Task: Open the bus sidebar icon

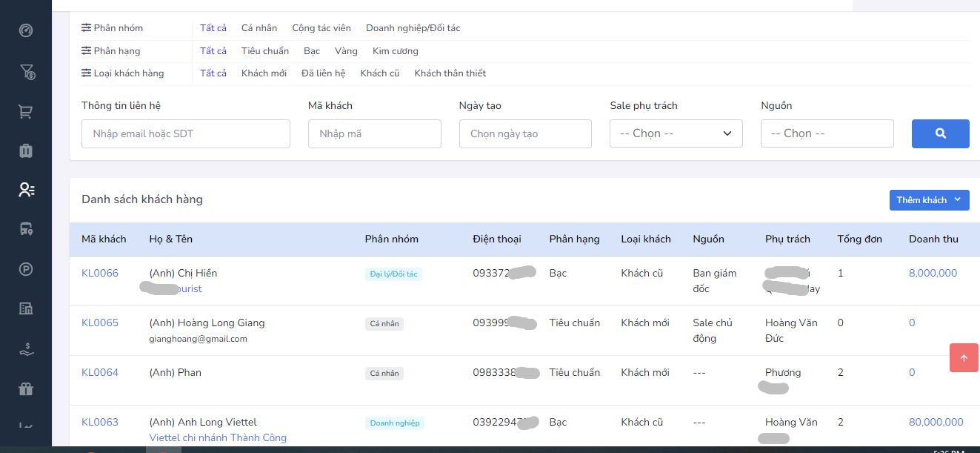Action: pos(26,229)
